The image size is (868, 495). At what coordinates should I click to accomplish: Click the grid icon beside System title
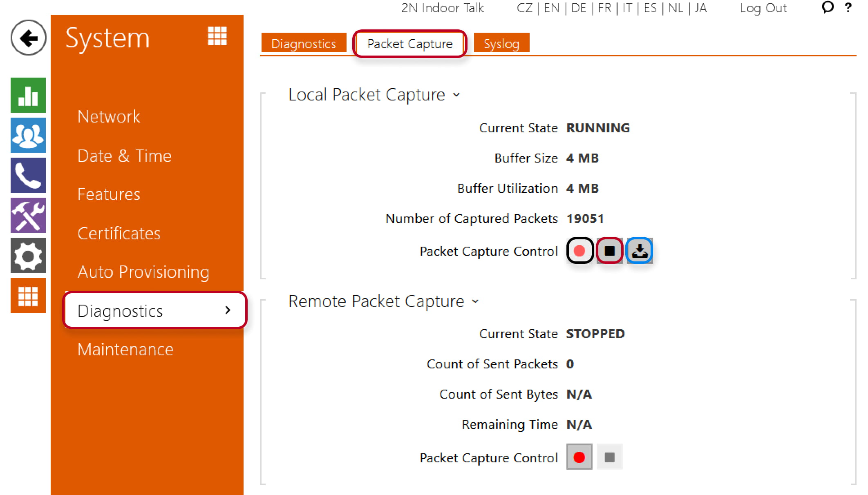pyautogui.click(x=217, y=36)
